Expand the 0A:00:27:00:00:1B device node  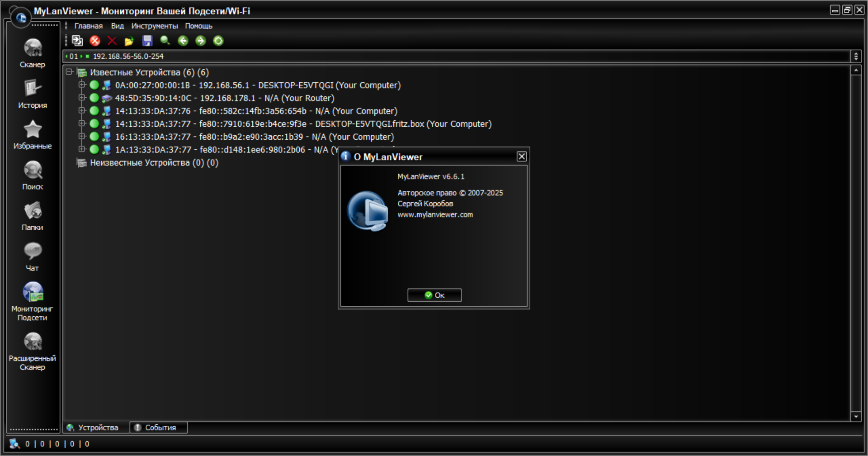pyautogui.click(x=82, y=85)
